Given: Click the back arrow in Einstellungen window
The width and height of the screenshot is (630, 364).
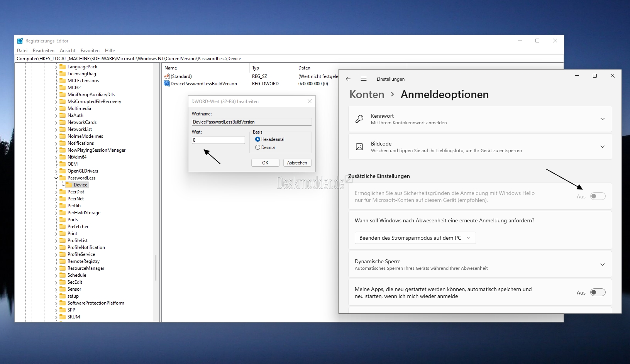Looking at the screenshot, I should 348,79.
